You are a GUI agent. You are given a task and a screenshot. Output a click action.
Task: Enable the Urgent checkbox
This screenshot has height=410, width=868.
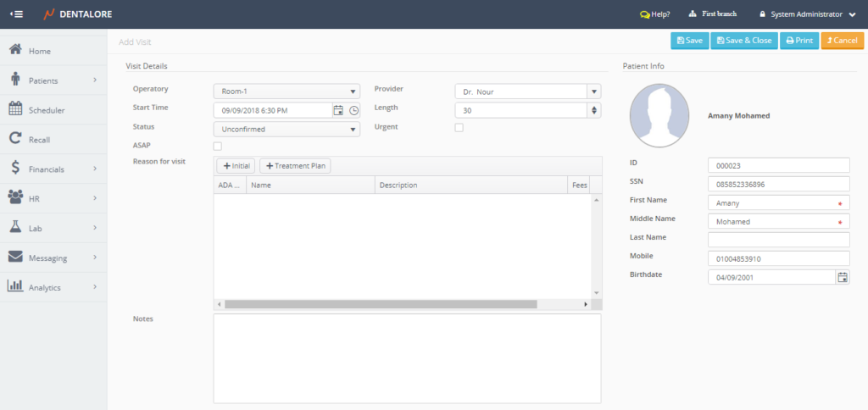459,128
